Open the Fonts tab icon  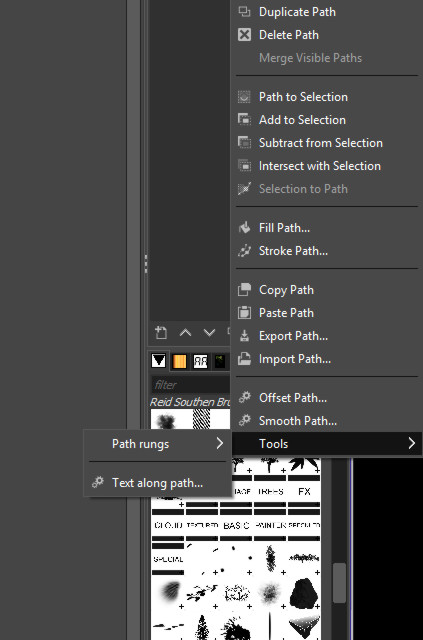point(200,361)
